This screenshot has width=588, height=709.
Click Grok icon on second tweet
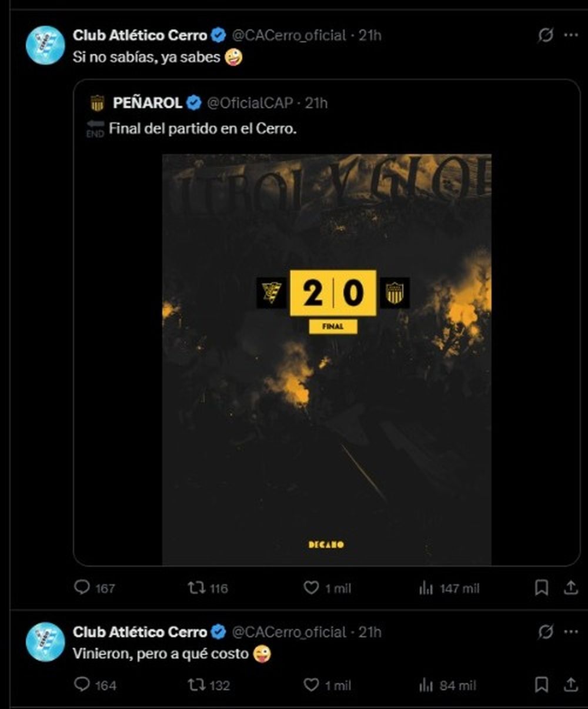click(x=546, y=632)
